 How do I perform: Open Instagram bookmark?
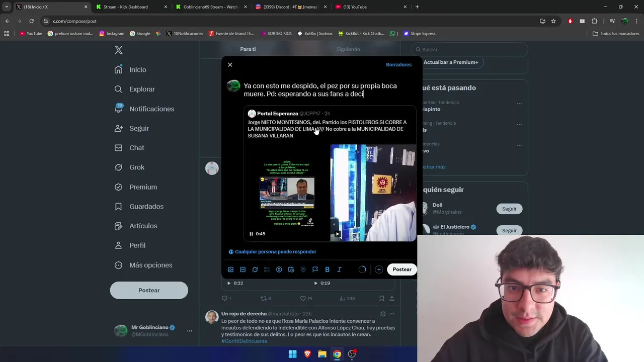[x=112, y=34]
